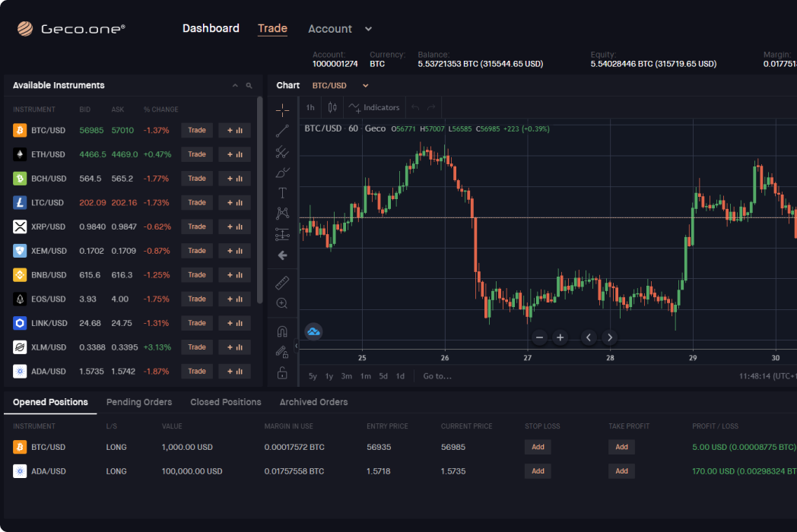Screen dimensions: 797x532
Task: Select the Text annotation tool
Action: pos(282,192)
